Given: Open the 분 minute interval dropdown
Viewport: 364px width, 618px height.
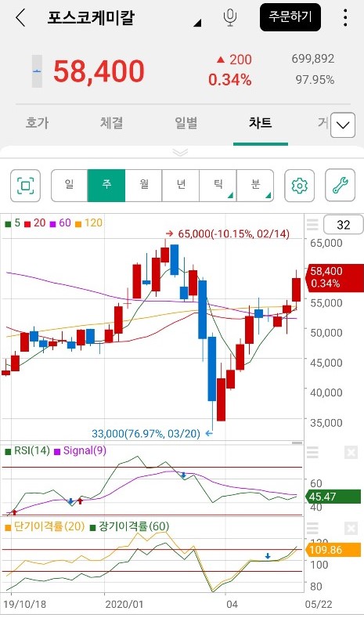Looking at the screenshot, I should pyautogui.click(x=255, y=186).
